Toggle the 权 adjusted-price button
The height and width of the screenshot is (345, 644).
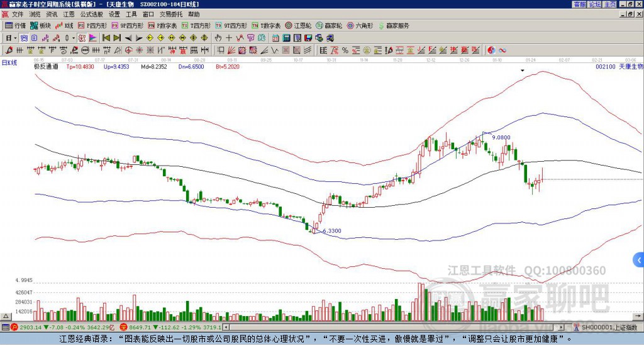(x=82, y=38)
